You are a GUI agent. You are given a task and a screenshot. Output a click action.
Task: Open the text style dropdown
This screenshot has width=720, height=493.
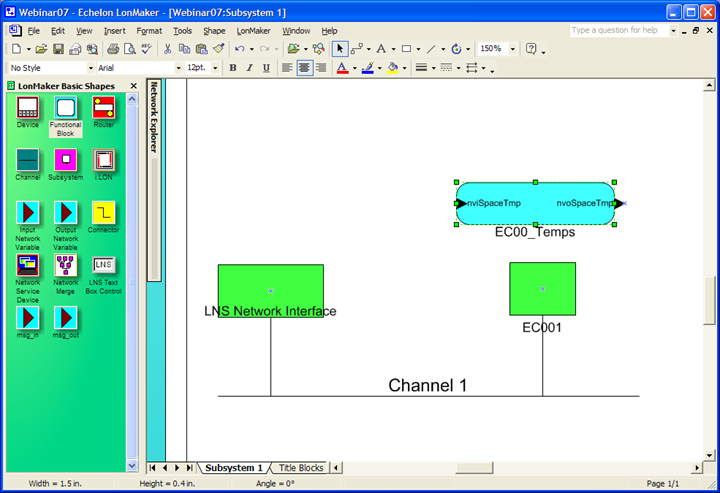tap(90, 68)
